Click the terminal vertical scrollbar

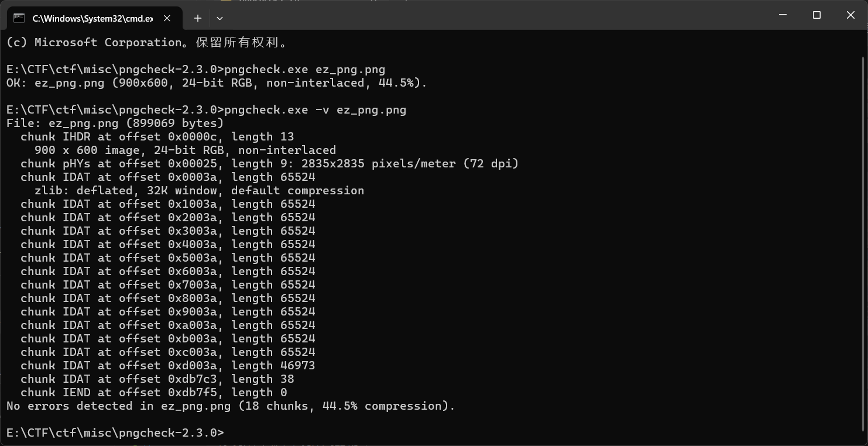point(864,234)
